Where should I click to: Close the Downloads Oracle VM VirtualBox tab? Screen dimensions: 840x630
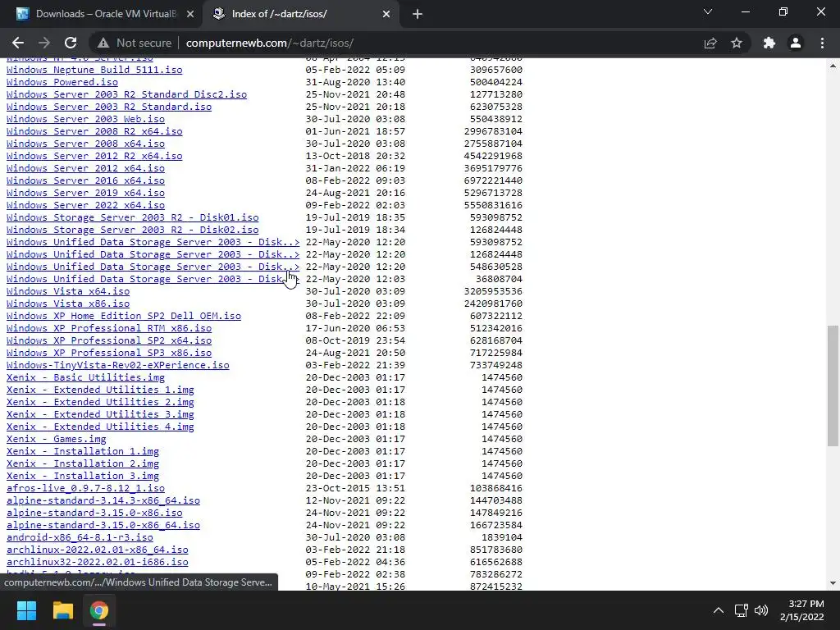click(190, 14)
